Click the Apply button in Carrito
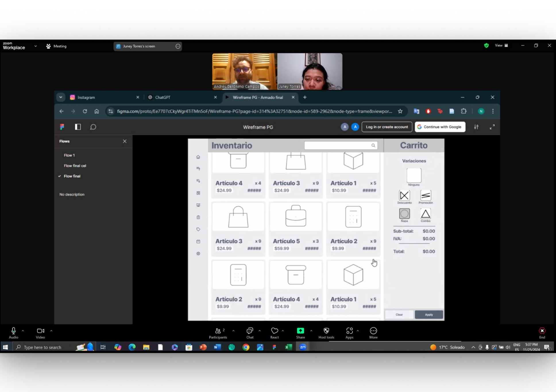The width and height of the screenshot is (556, 392). pos(428,315)
